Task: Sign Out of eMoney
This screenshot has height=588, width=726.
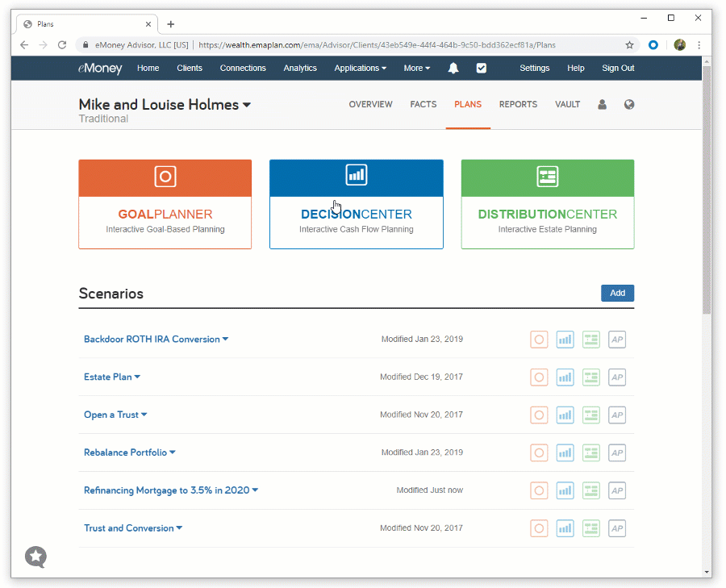Action: click(x=618, y=68)
